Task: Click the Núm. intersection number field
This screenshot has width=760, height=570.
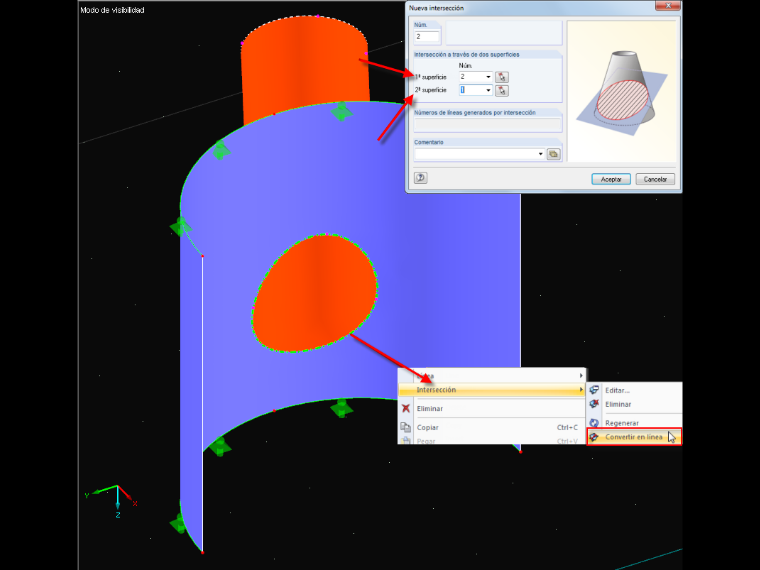Action: (x=427, y=37)
